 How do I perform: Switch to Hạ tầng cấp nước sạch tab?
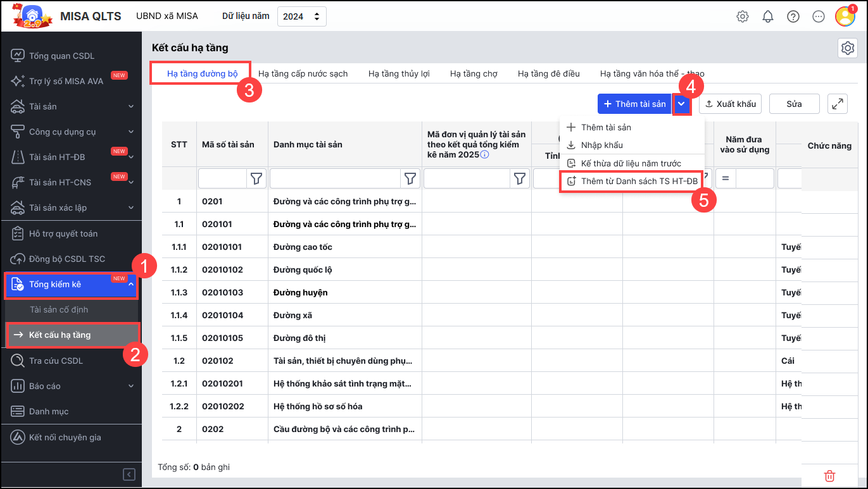coord(303,73)
